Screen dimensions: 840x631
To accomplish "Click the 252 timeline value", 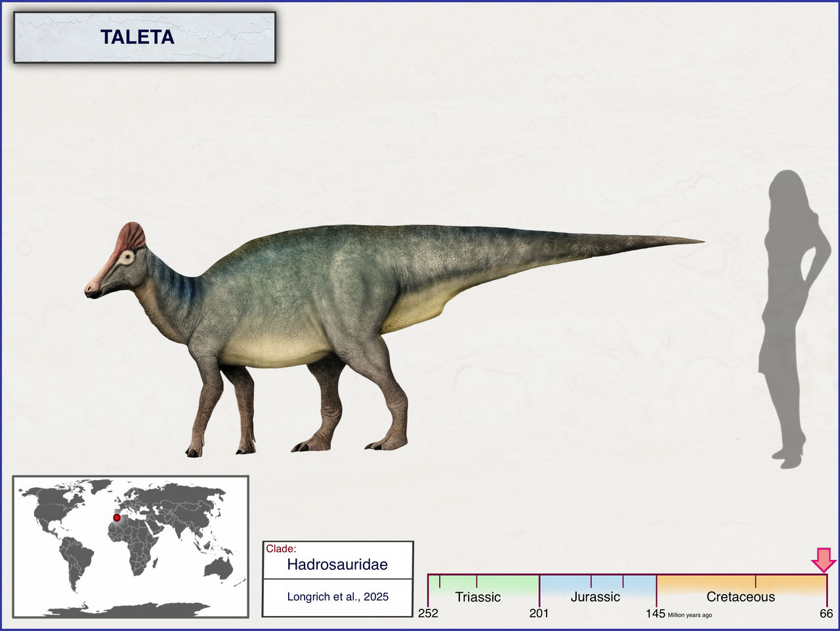I will (x=428, y=614).
